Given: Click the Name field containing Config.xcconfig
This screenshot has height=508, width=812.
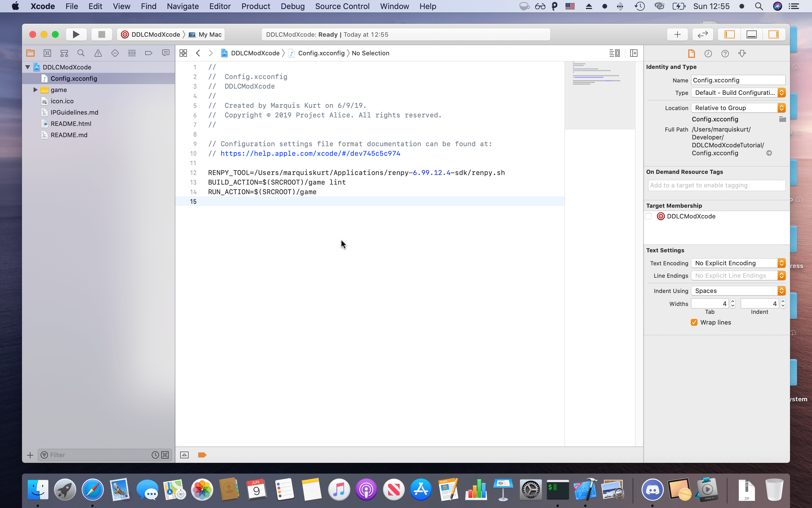Looking at the screenshot, I should [738, 80].
